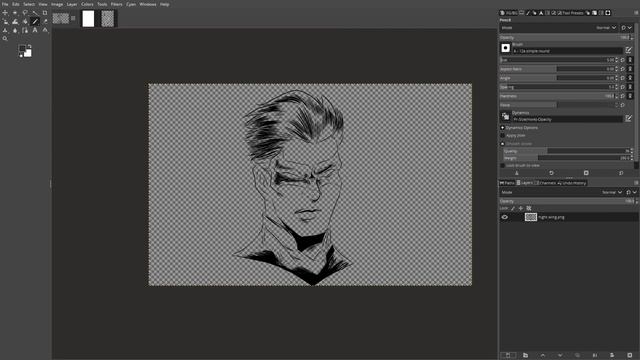
Task: Open tool options mode group switcher
Action: [627, 28]
